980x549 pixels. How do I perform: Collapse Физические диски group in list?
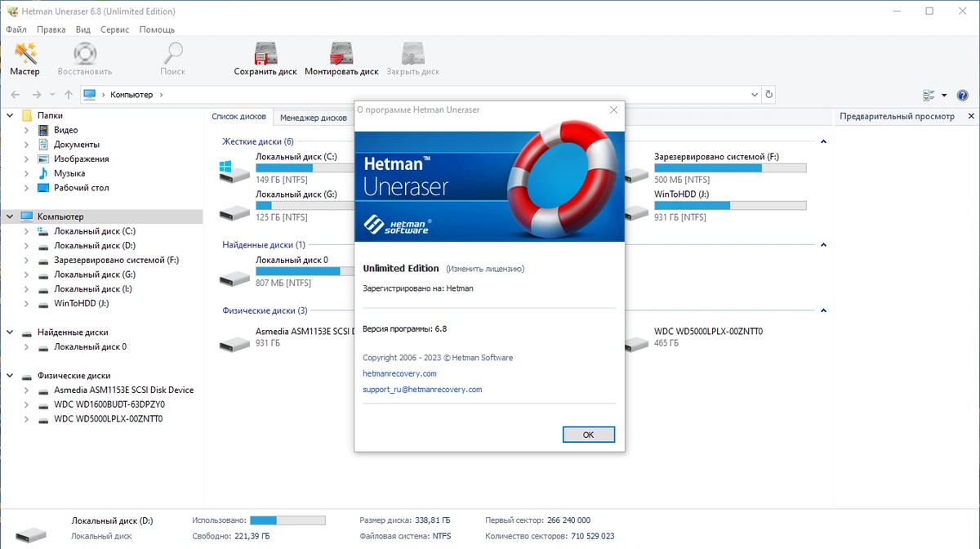click(x=823, y=310)
